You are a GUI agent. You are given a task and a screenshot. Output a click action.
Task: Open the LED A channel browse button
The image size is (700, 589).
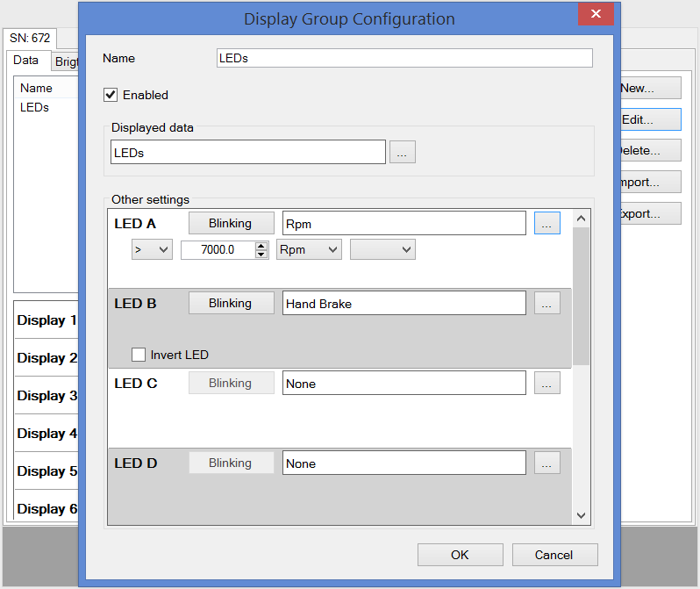click(546, 223)
